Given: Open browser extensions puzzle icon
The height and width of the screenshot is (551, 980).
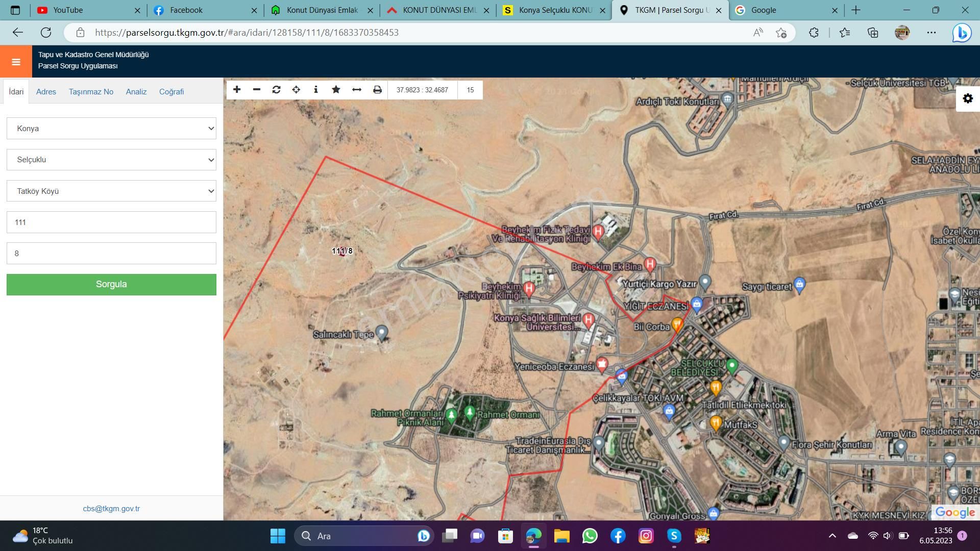Looking at the screenshot, I should pyautogui.click(x=814, y=33).
